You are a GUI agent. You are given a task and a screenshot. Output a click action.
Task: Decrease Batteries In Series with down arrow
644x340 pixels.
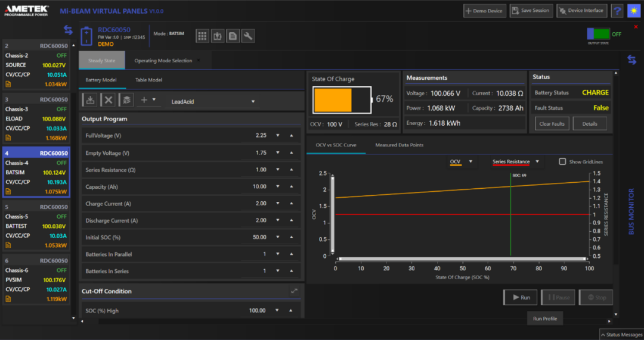278,271
